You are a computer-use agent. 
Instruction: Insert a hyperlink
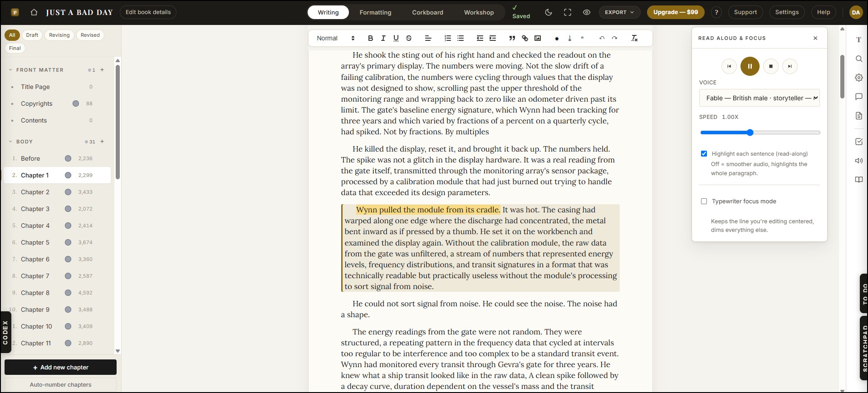pos(525,38)
